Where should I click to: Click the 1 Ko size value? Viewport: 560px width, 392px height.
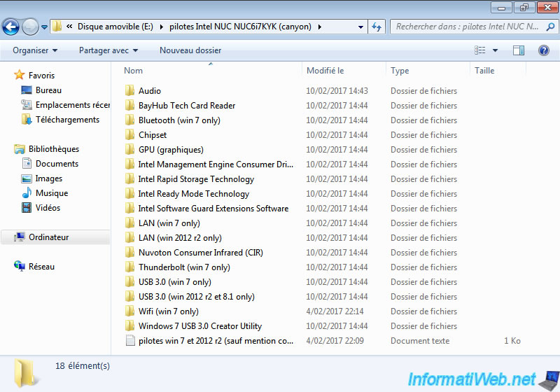(x=512, y=341)
